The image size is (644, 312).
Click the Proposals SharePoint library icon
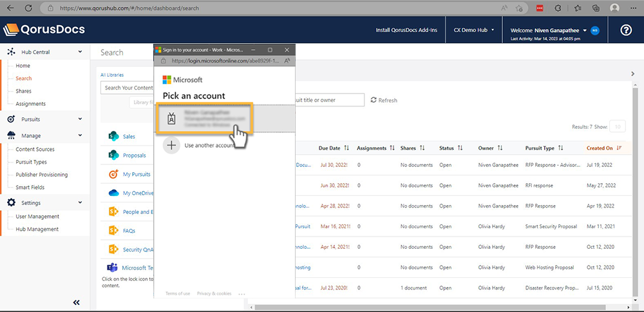(x=113, y=155)
